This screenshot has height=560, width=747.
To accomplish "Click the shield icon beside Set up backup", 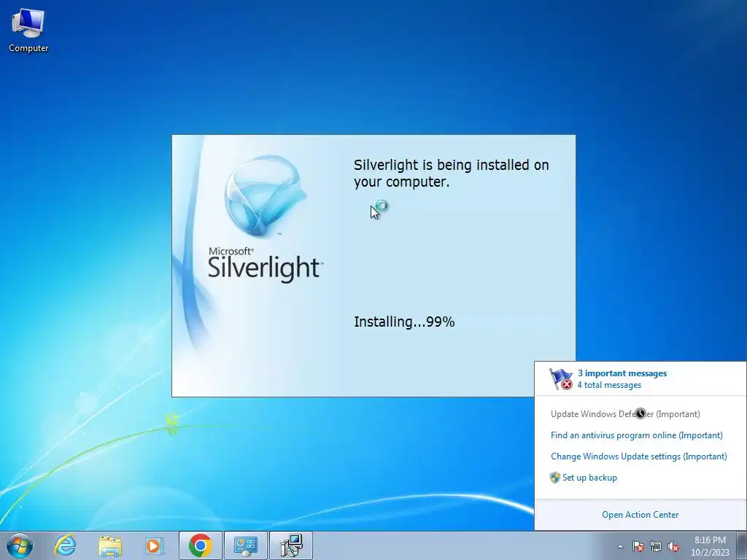I will tap(555, 478).
